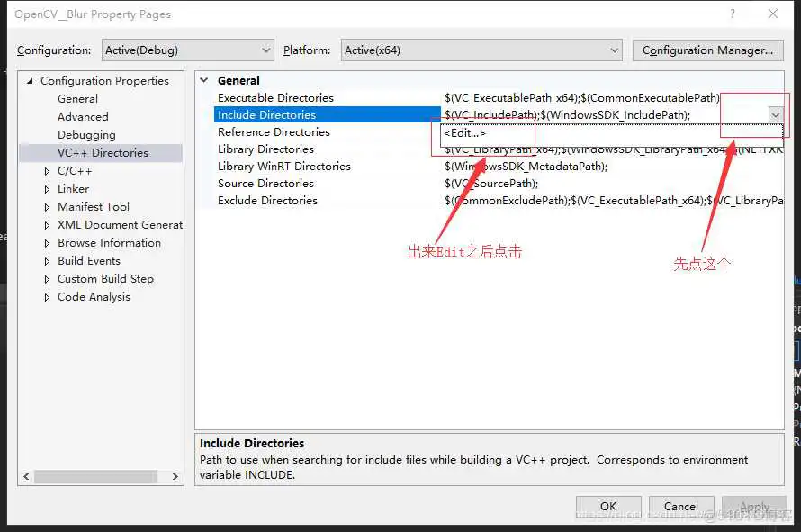
Task: Select the Debugging tree item
Action: pyautogui.click(x=86, y=135)
